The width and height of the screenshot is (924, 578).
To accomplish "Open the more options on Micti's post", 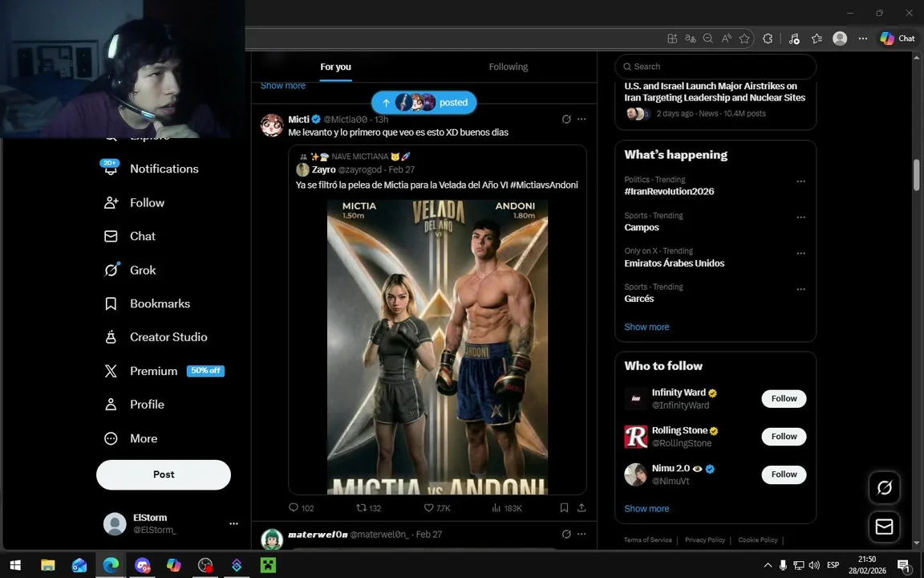I will [582, 119].
